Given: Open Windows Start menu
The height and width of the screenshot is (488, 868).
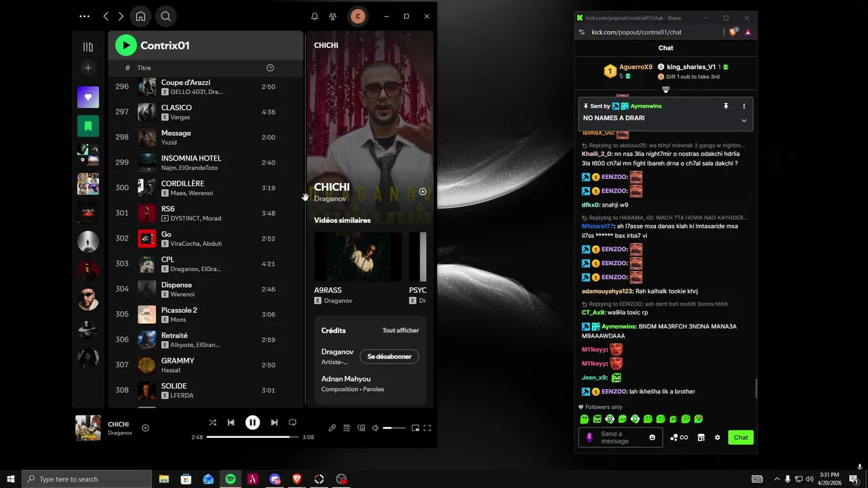Looking at the screenshot, I should coord(11,479).
